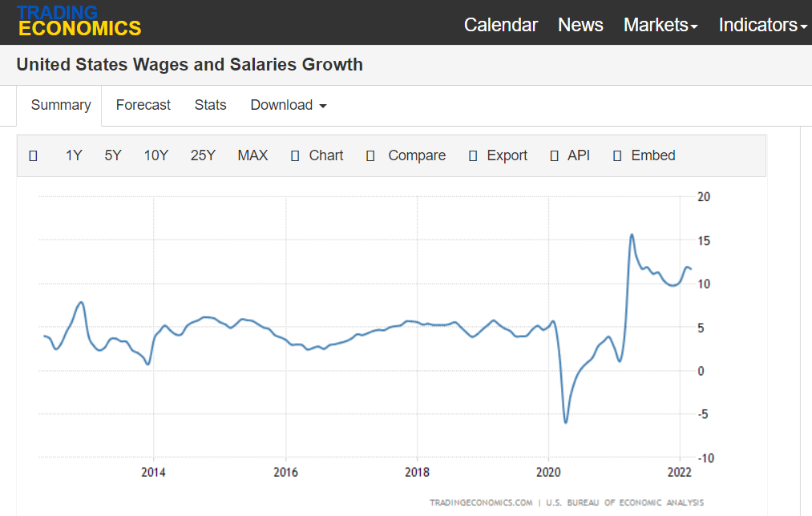This screenshot has height=516, width=812.
Task: Open the Stats tab
Action: coord(210,105)
